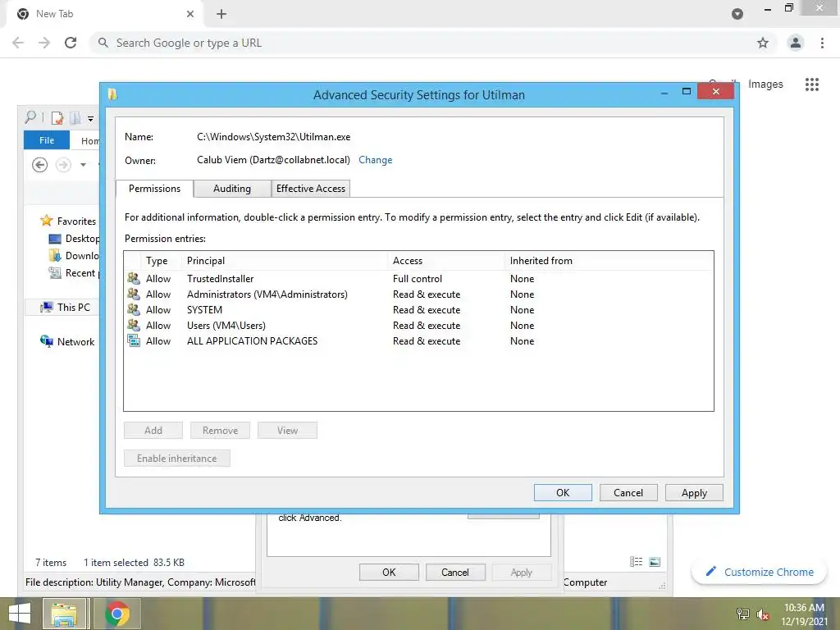840x630 pixels.
Task: Select the TrustedInstaller permission entry
Action: (x=418, y=279)
